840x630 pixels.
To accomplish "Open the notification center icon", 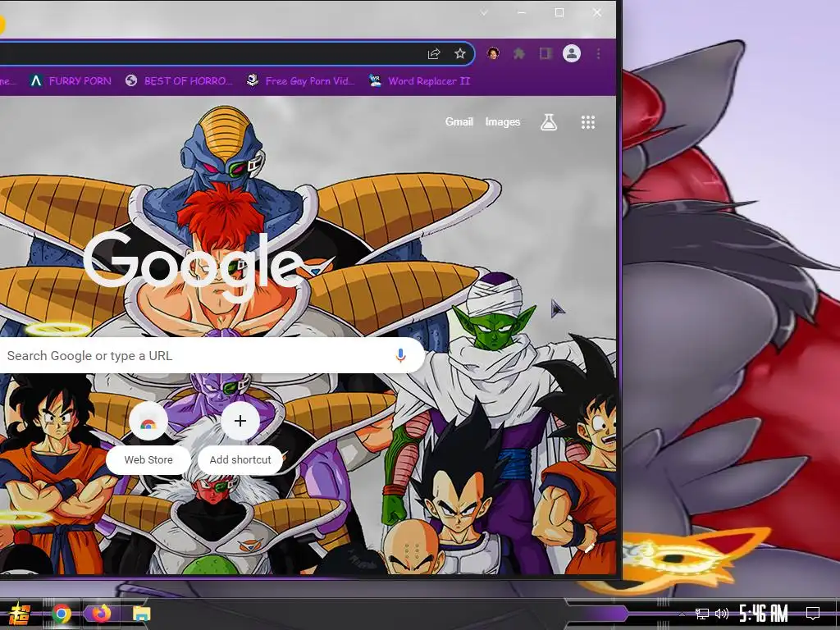I will click(x=813, y=614).
